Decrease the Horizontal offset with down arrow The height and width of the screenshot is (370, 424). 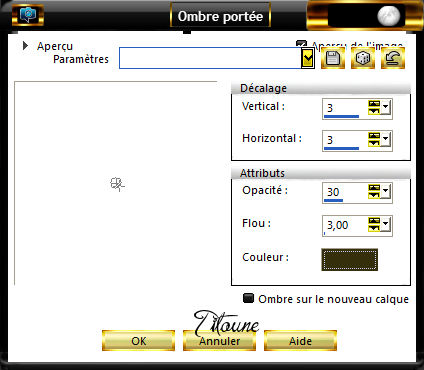pyautogui.click(x=374, y=143)
